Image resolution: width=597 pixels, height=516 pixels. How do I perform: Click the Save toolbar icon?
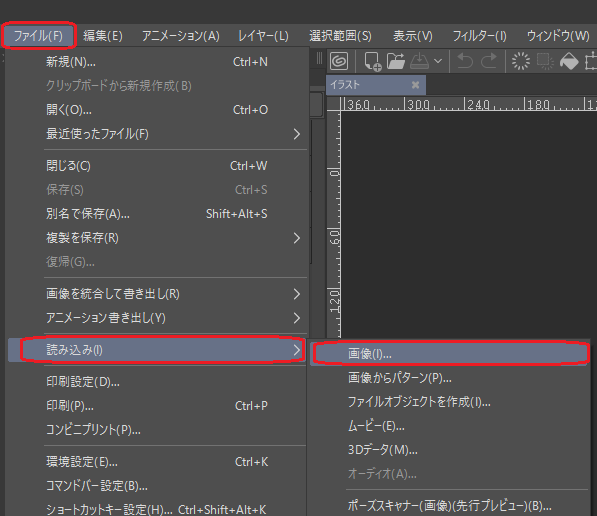coord(419,61)
